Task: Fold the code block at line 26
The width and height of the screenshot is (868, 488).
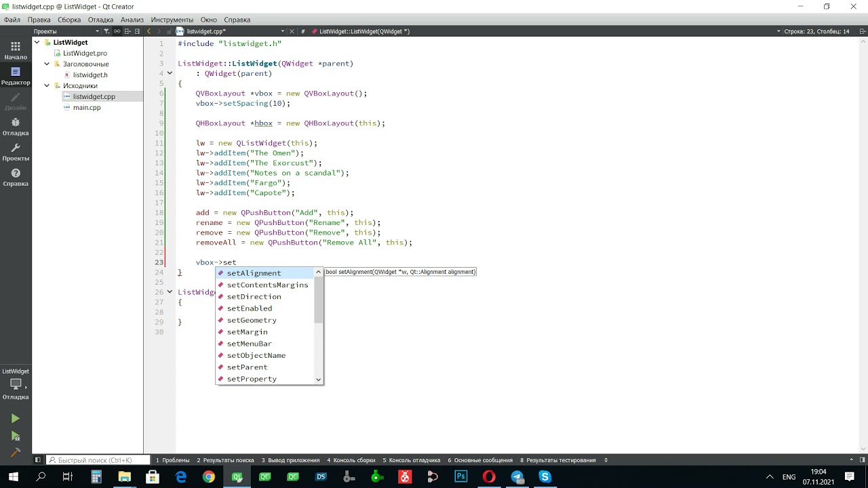Action: coord(170,292)
